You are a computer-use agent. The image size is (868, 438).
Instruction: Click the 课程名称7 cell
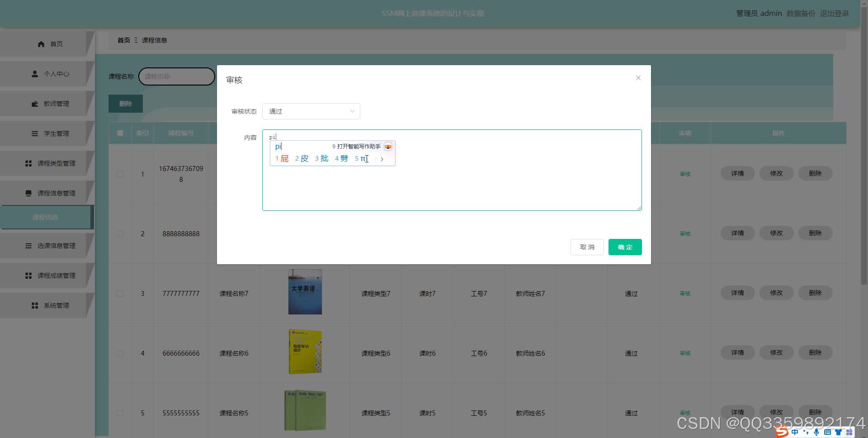[234, 294]
